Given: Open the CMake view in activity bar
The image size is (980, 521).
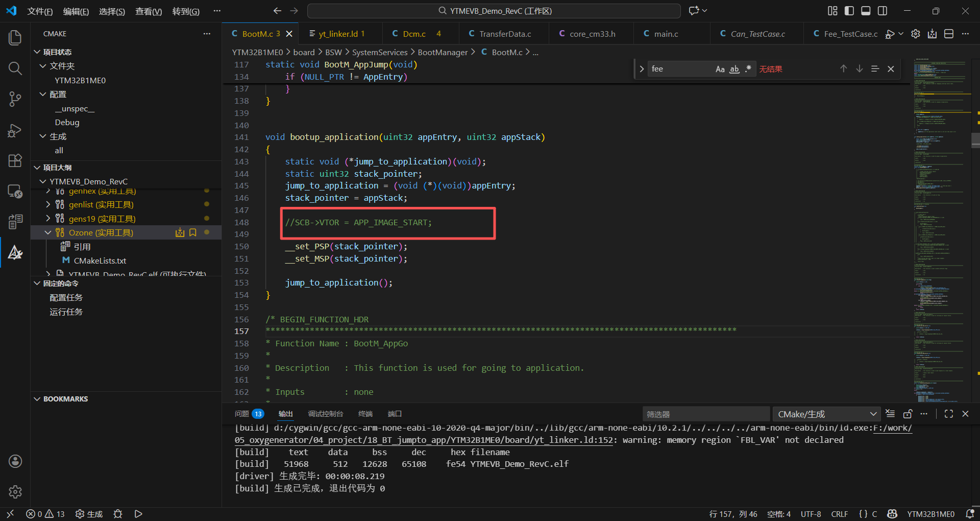Looking at the screenshot, I should [x=15, y=252].
